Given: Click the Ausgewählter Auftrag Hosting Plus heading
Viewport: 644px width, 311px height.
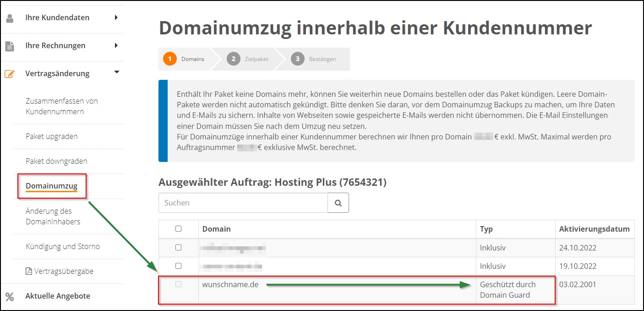Looking at the screenshot, I should [273, 183].
